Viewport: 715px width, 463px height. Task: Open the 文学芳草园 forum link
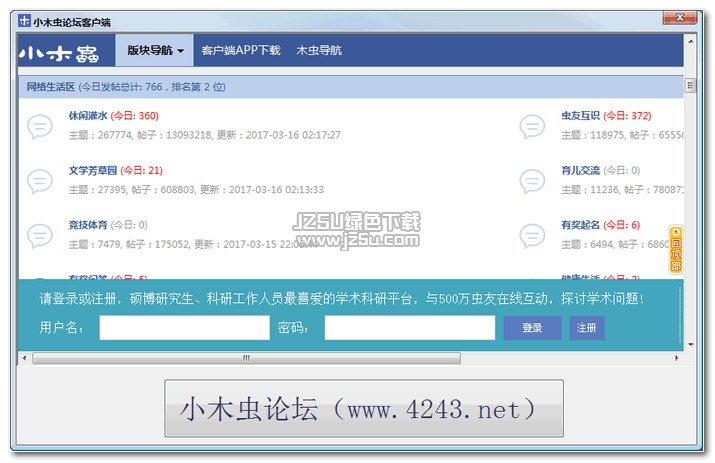tap(93, 171)
